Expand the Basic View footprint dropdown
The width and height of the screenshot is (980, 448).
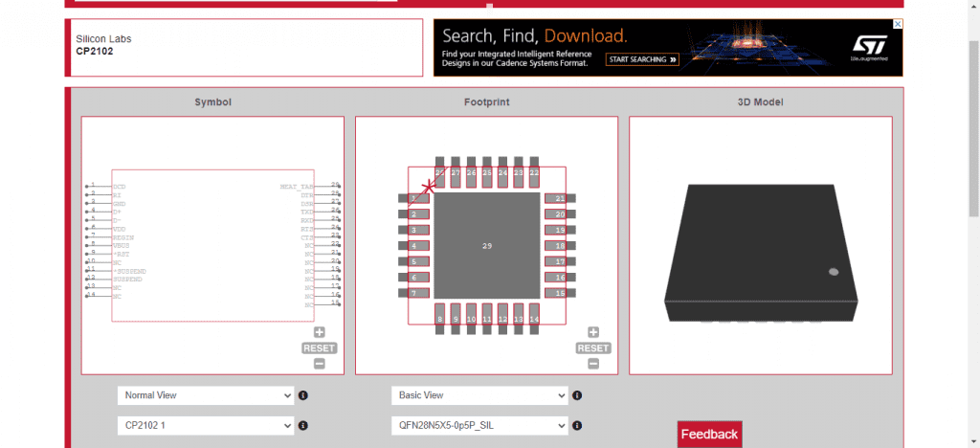(x=479, y=395)
